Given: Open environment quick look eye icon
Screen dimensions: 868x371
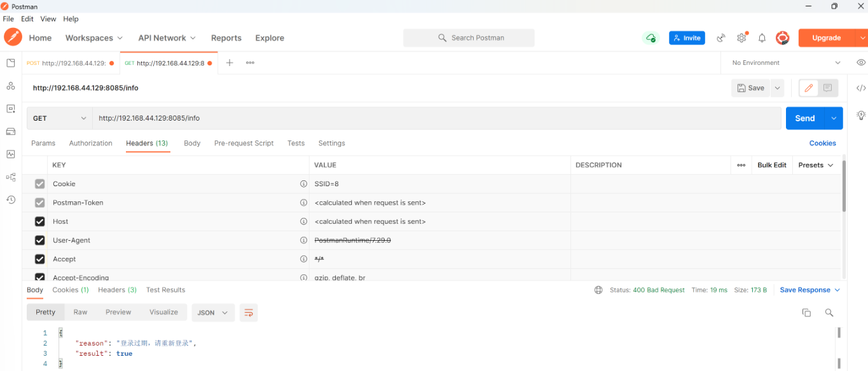Looking at the screenshot, I should coord(861,63).
